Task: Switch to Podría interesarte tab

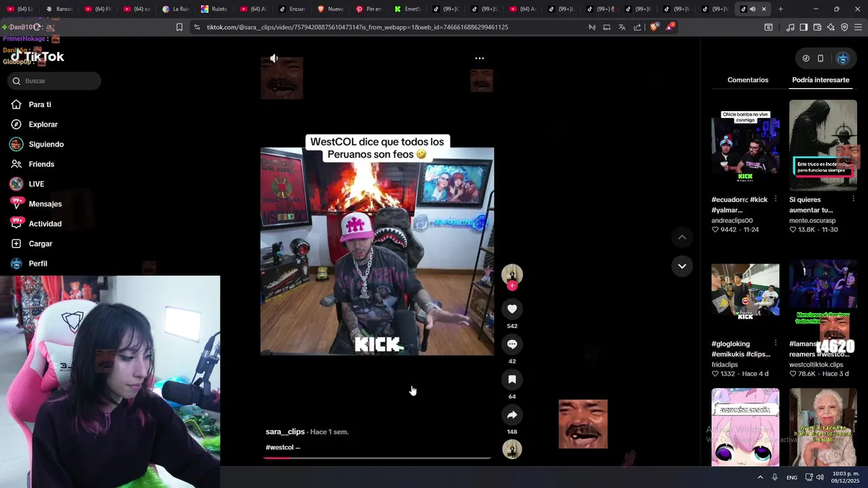Action: [x=821, y=80]
